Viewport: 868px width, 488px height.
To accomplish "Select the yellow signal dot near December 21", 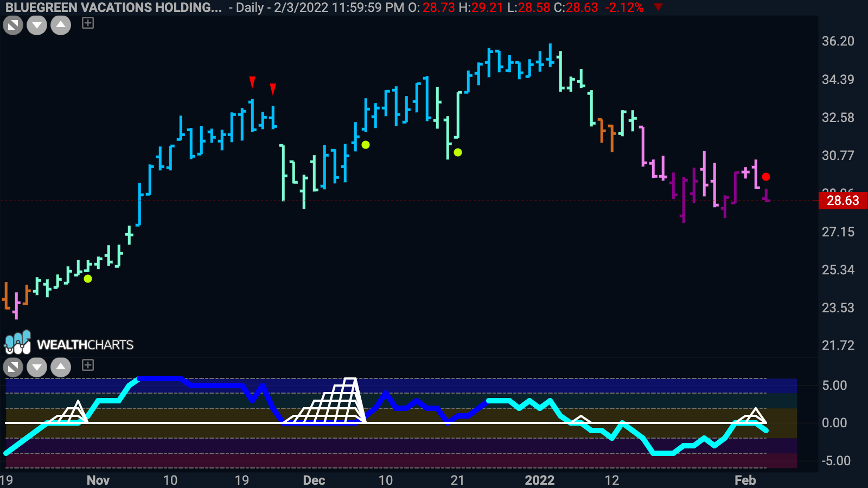I will (458, 152).
